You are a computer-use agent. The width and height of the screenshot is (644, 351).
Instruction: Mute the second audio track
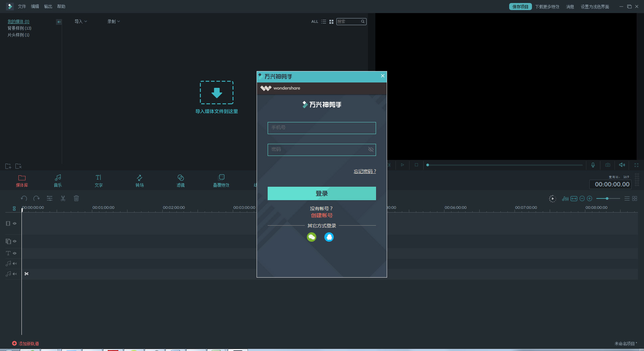pyautogui.click(x=15, y=274)
